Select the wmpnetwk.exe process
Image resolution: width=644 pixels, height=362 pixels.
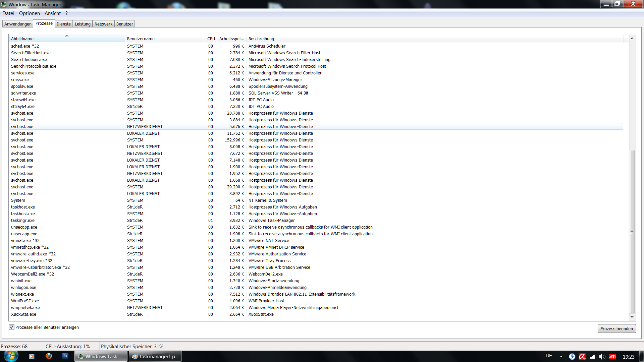(x=316, y=308)
